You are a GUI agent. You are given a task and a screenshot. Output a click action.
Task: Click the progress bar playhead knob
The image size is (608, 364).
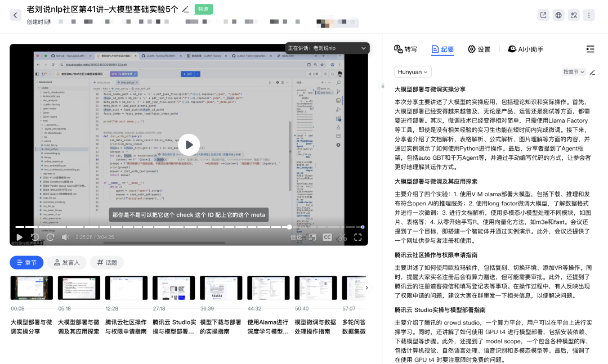pos(289,227)
